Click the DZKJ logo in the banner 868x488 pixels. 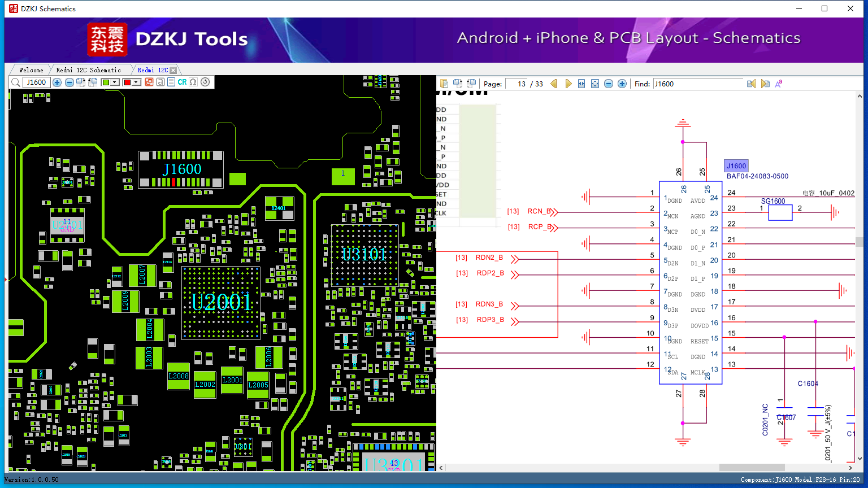pos(107,40)
